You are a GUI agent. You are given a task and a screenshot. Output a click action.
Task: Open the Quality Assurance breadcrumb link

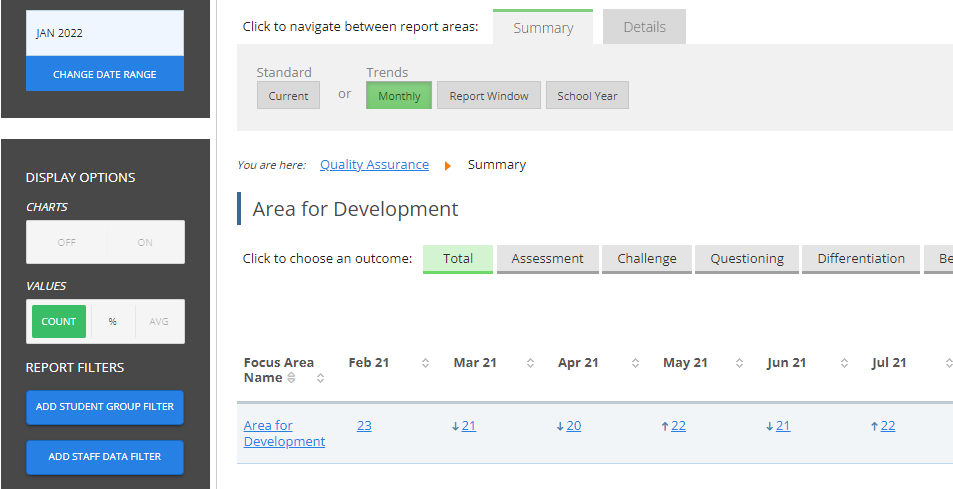tap(374, 165)
